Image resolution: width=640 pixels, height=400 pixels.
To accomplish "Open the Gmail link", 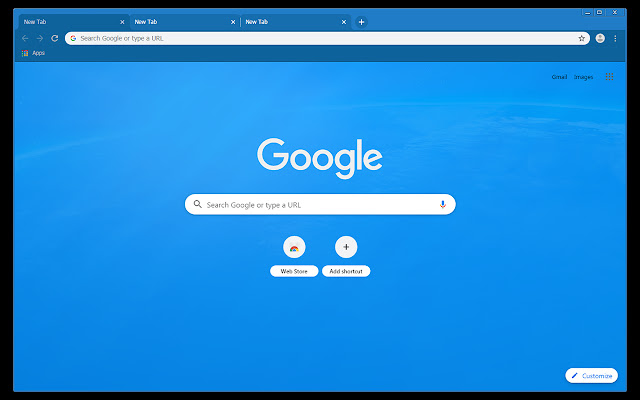I will tap(559, 77).
